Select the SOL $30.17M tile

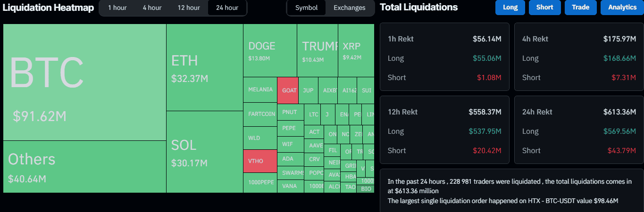(x=204, y=152)
